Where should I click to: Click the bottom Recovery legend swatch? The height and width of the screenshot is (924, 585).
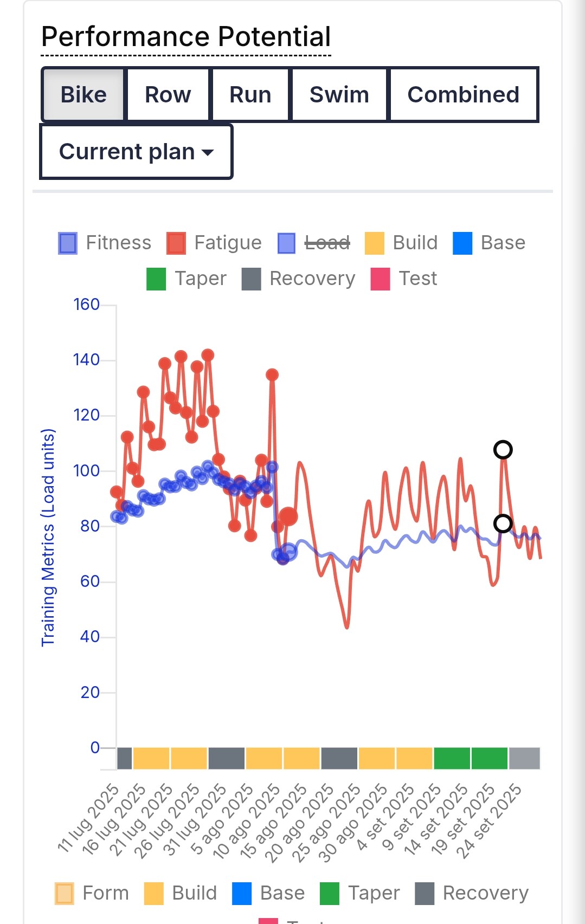425,894
